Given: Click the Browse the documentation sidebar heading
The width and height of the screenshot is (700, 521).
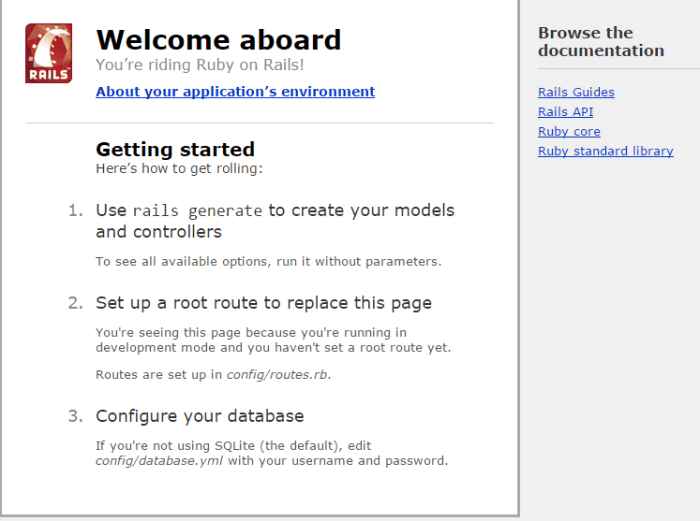Looking at the screenshot, I should (600, 42).
